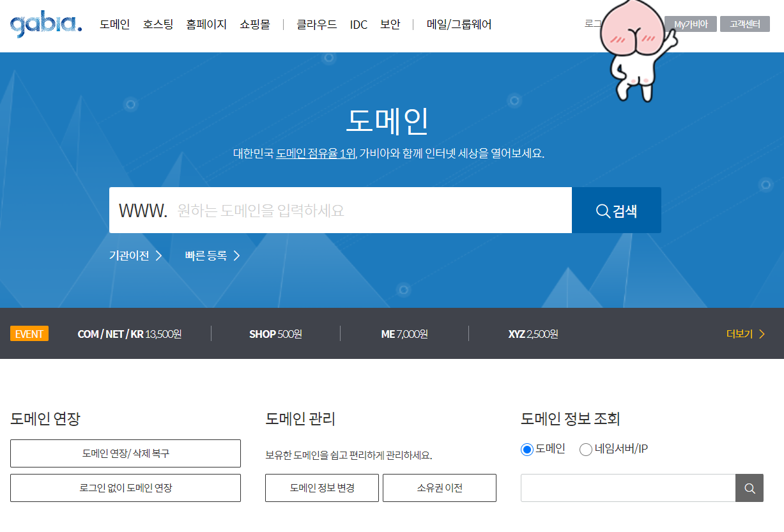Click the 소유권 이전 button
Screen dimensions: 784x532
pos(440,488)
